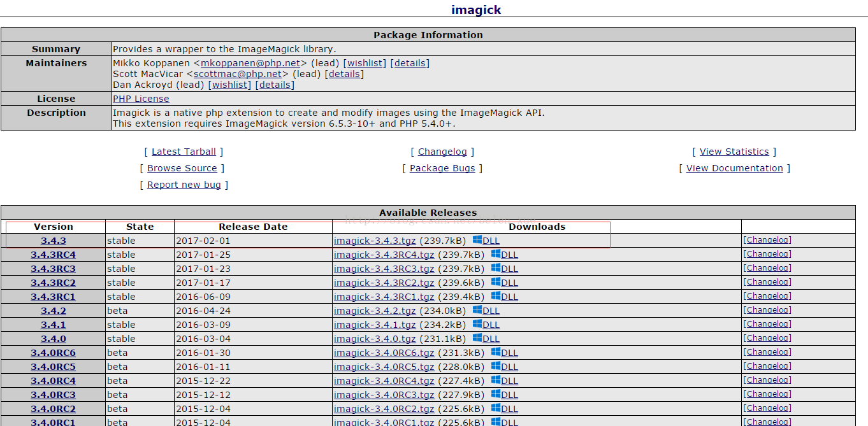This screenshot has height=426, width=868.
Task: Click Windows DLL icon for 3.4.2
Action: tap(477, 310)
